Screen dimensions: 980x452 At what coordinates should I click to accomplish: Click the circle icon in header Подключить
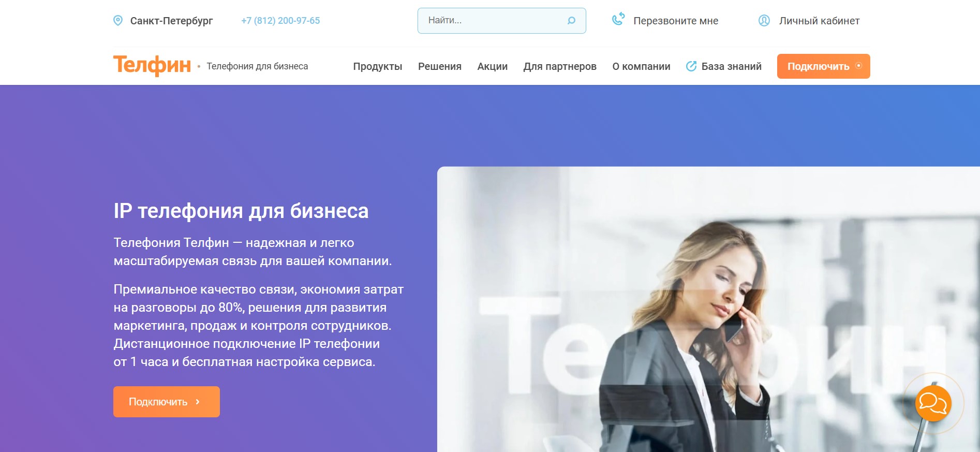pyautogui.click(x=858, y=66)
